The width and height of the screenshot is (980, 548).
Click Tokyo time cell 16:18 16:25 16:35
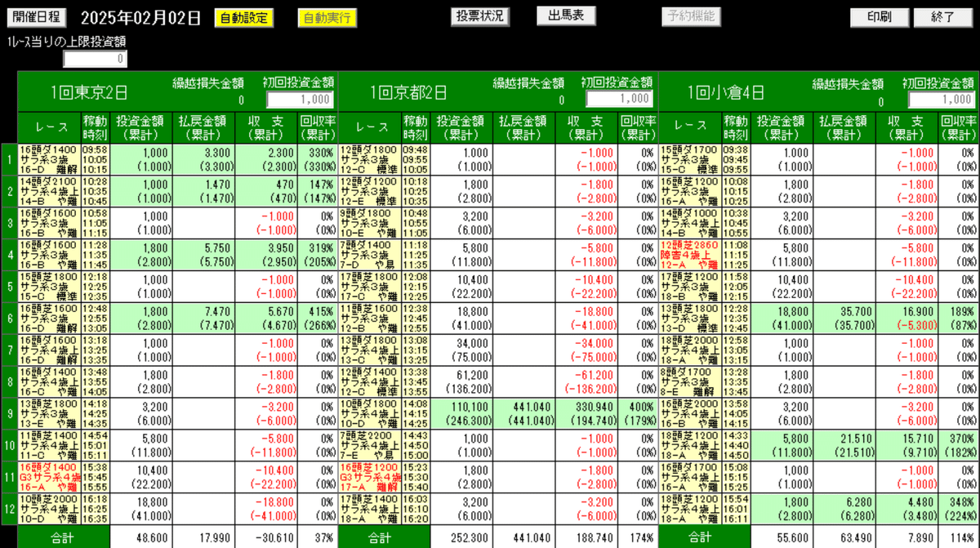94,508
